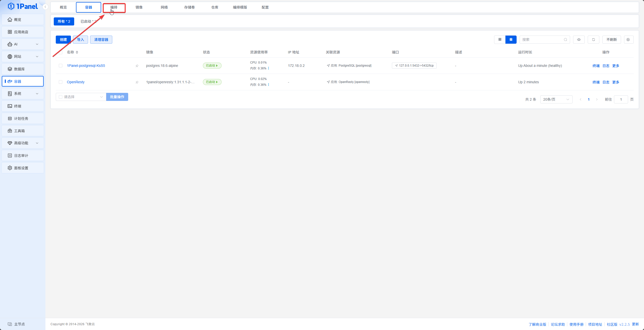This screenshot has height=330, width=644.
Task: Open 日志 link for OpenResty
Action: [606, 82]
